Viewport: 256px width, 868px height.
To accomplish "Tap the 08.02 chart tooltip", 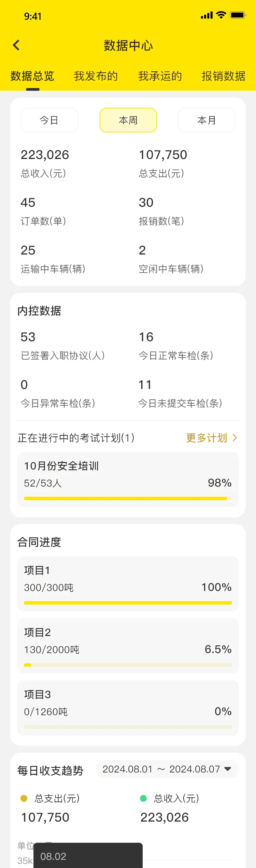I will (x=88, y=856).
